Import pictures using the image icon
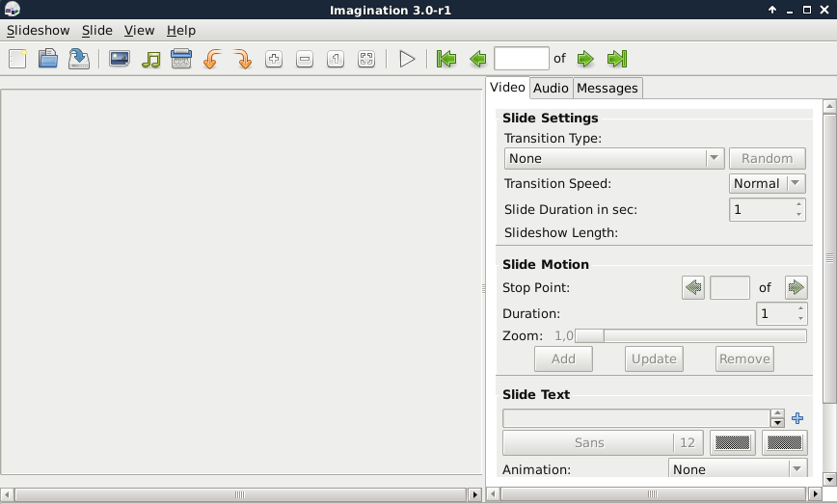 (x=120, y=60)
